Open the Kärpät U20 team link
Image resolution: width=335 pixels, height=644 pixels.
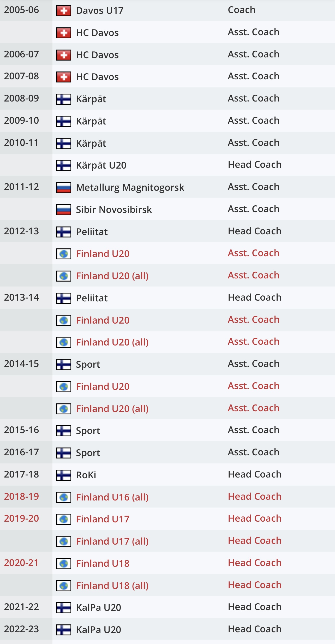101,165
